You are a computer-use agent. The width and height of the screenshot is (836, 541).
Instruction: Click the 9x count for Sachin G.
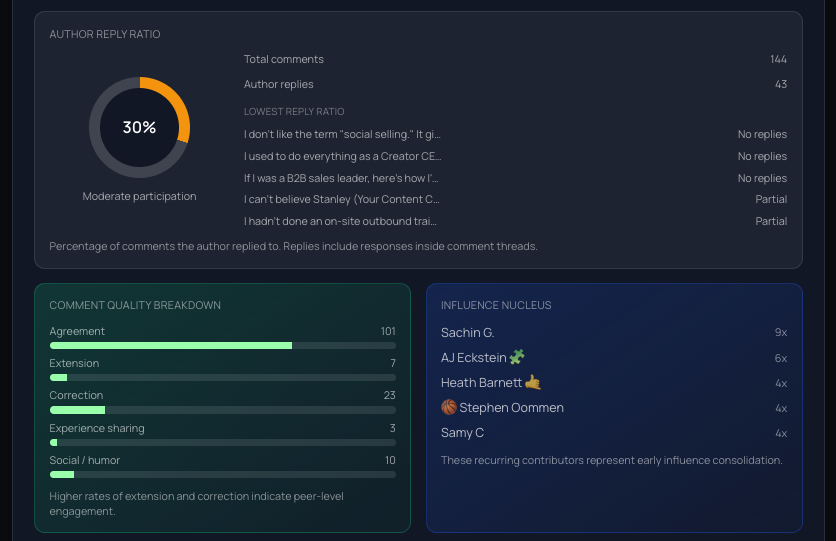click(x=781, y=333)
